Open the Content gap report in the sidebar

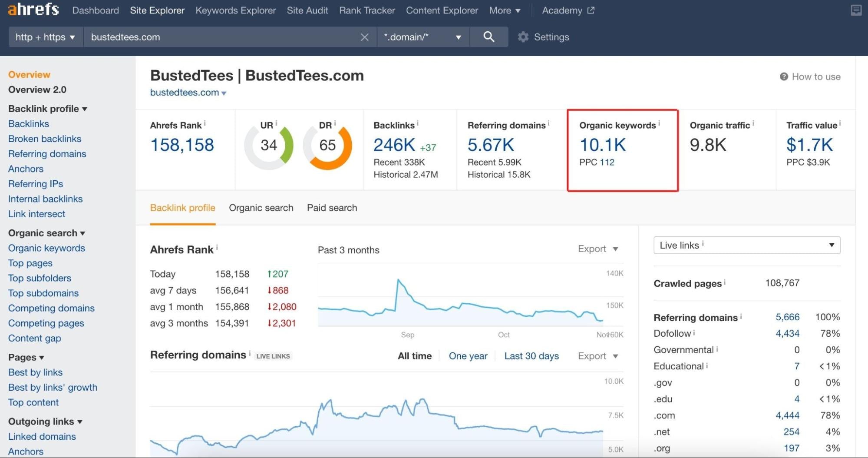34,338
